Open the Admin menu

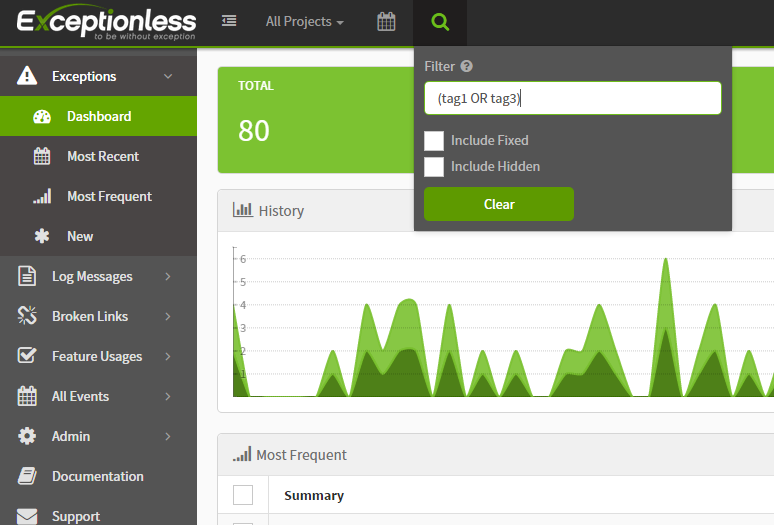point(98,436)
